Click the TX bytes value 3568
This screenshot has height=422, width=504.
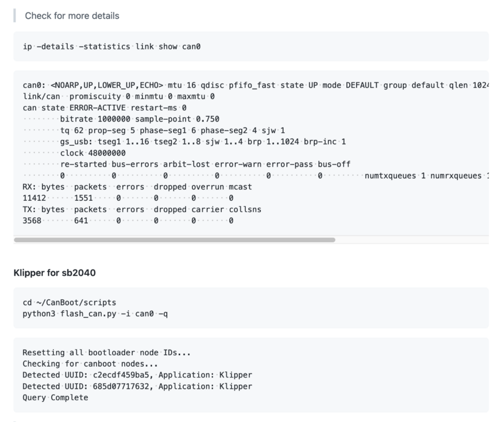[32, 221]
